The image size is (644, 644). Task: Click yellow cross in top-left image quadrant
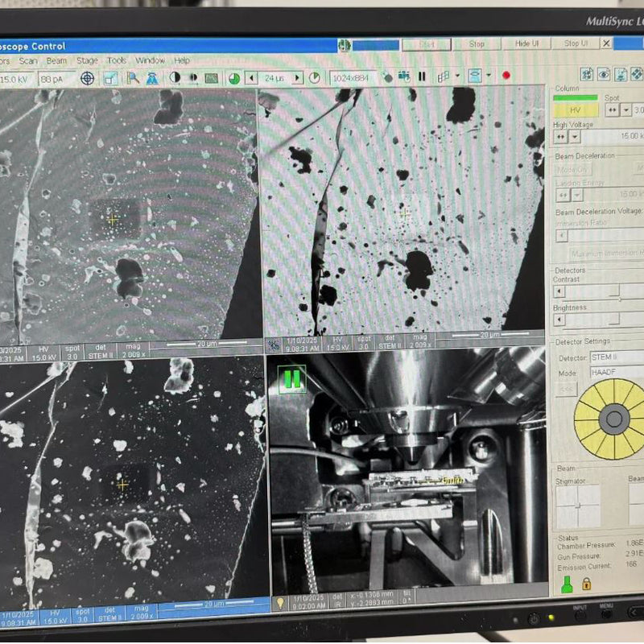point(113,220)
